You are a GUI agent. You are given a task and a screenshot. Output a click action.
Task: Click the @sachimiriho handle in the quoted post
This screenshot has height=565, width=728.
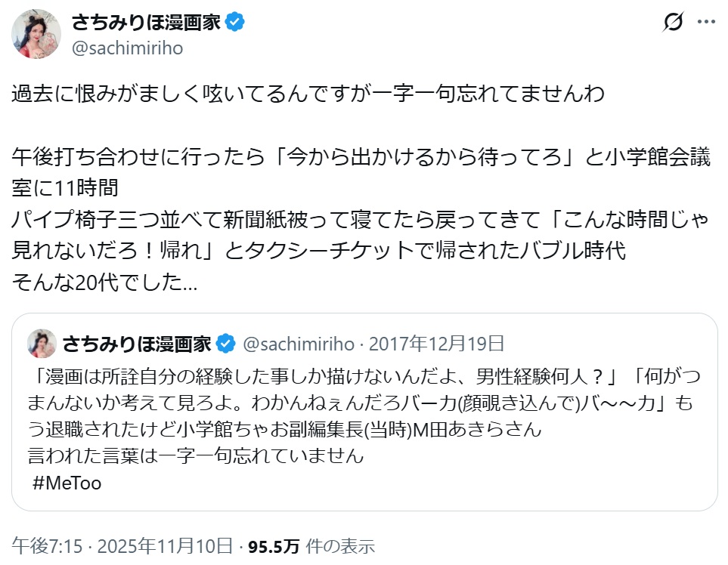point(298,344)
